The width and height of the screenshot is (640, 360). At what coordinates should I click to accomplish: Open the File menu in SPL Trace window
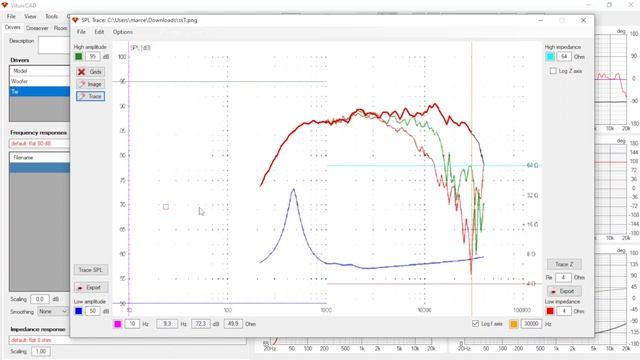[81, 32]
